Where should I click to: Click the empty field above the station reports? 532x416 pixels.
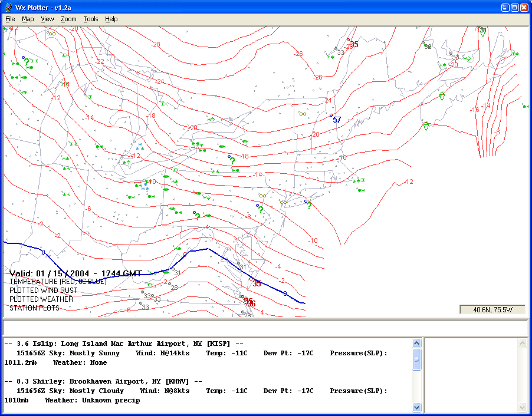(x=265, y=327)
